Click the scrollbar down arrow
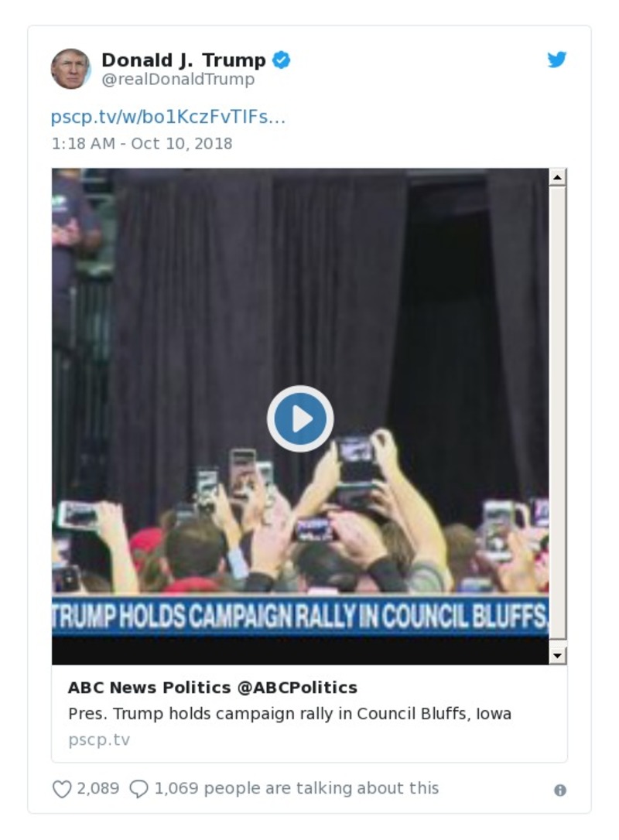 (558, 655)
